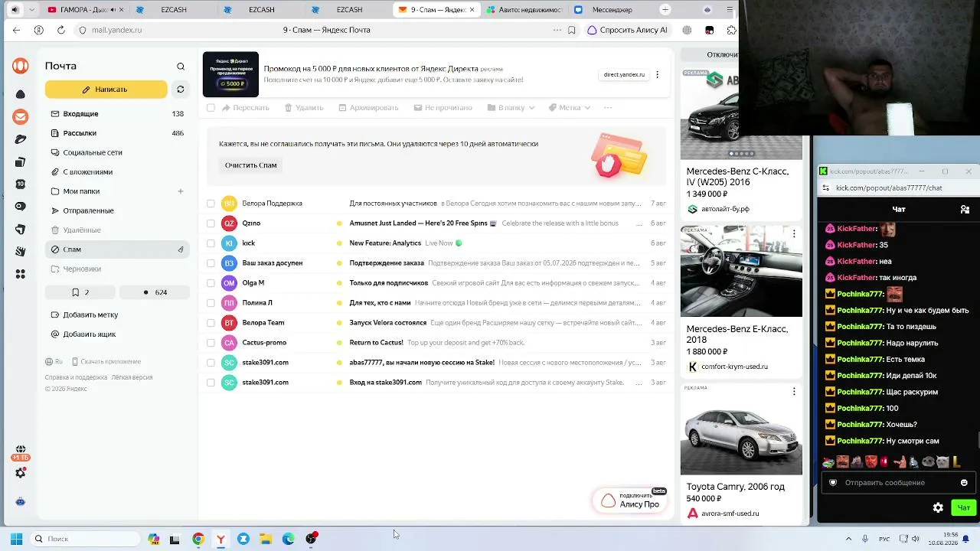
Task: Open OBS Studio from taskbar
Action: coord(311,539)
